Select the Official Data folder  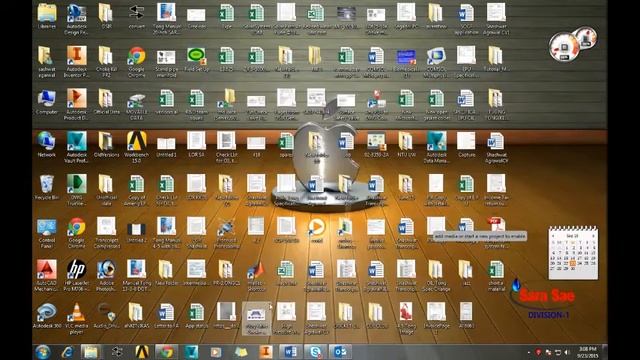(x=106, y=102)
